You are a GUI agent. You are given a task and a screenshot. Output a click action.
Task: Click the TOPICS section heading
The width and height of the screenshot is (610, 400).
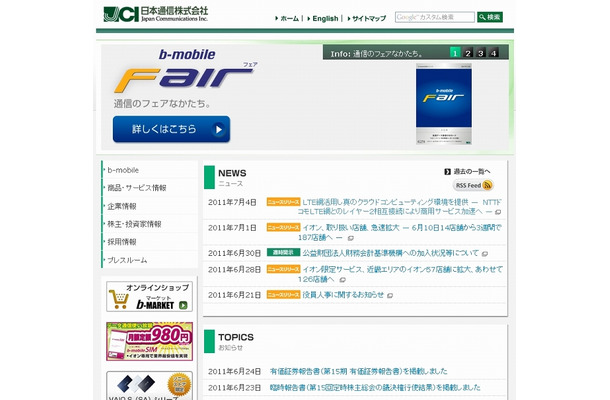point(236,337)
